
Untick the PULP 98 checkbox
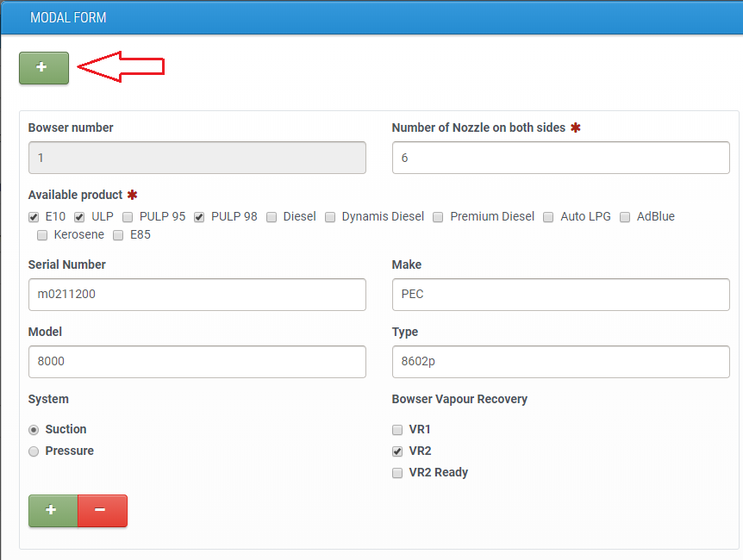200,217
